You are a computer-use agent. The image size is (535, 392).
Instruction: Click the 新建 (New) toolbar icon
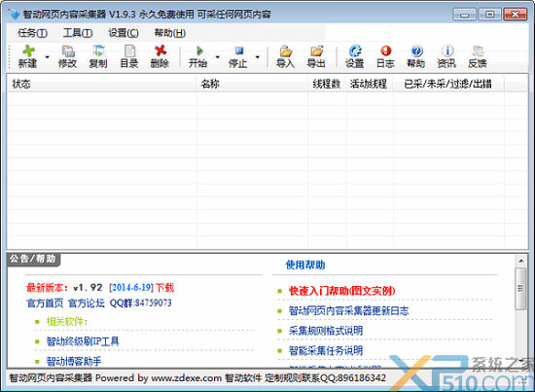pos(28,56)
